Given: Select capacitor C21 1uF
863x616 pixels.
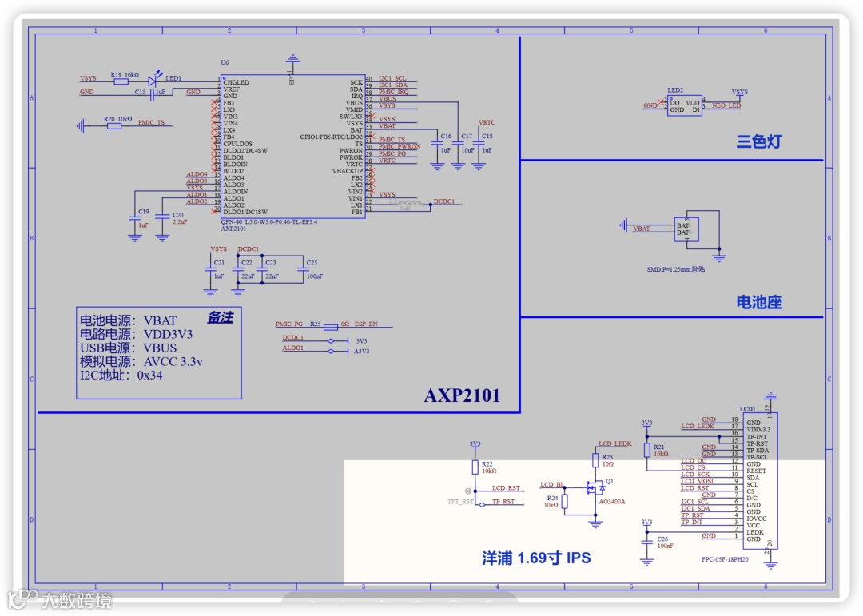Looking at the screenshot, I should 210,270.
